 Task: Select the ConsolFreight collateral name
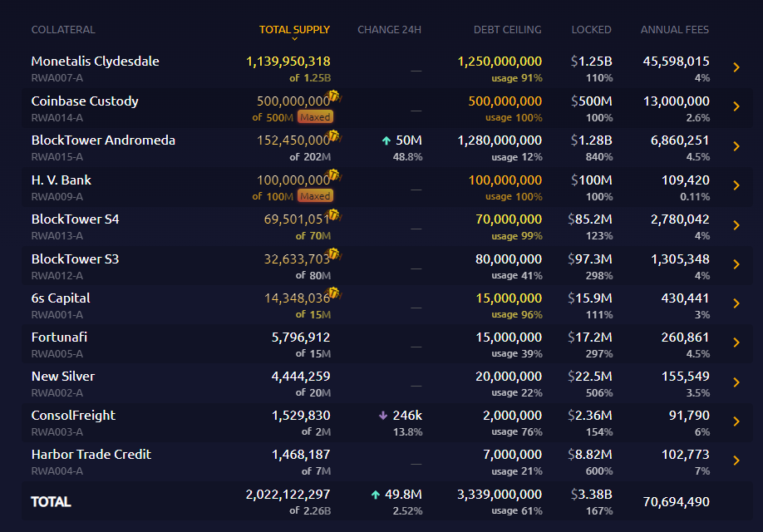coord(73,415)
